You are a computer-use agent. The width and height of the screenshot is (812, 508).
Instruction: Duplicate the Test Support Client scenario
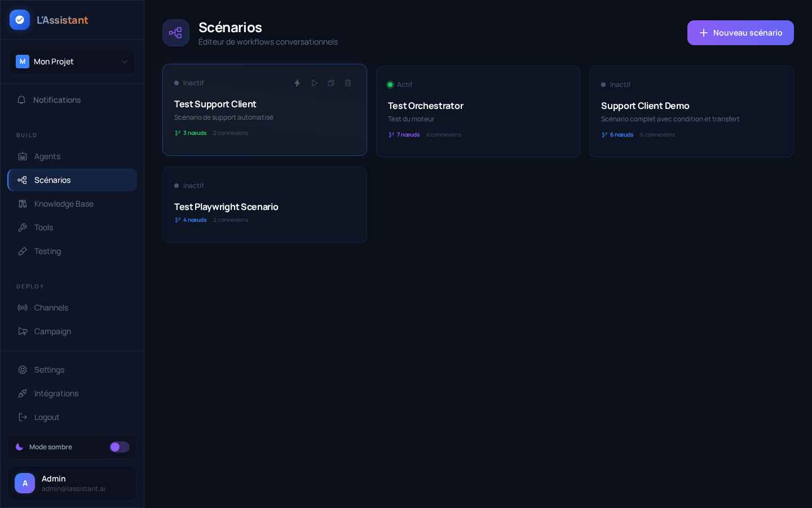(331, 83)
